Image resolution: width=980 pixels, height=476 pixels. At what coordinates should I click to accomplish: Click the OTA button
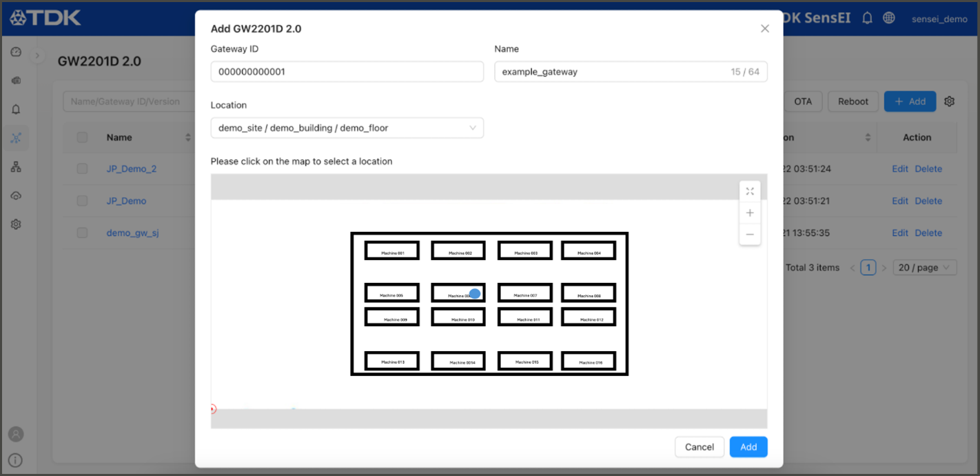pyautogui.click(x=803, y=101)
